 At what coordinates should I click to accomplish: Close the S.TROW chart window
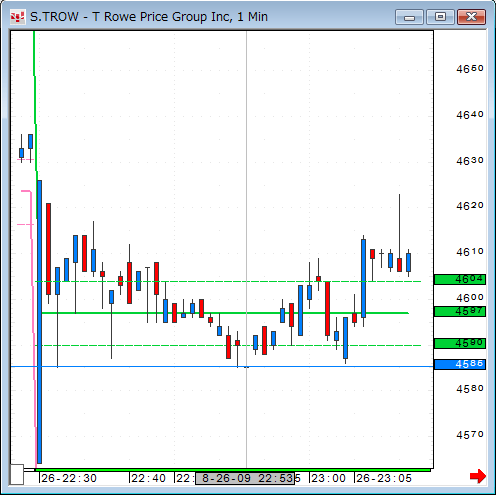coord(471,17)
